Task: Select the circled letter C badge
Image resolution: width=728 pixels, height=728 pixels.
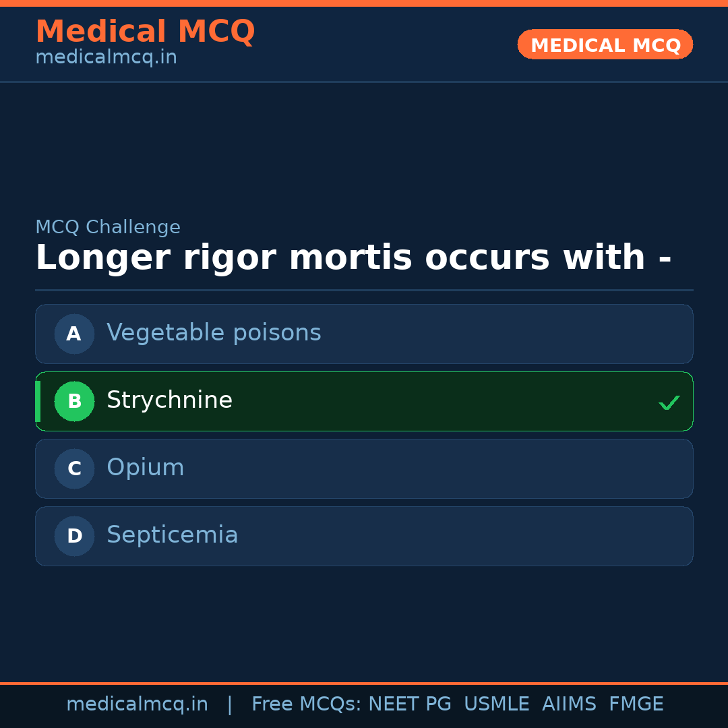Action: (x=74, y=468)
